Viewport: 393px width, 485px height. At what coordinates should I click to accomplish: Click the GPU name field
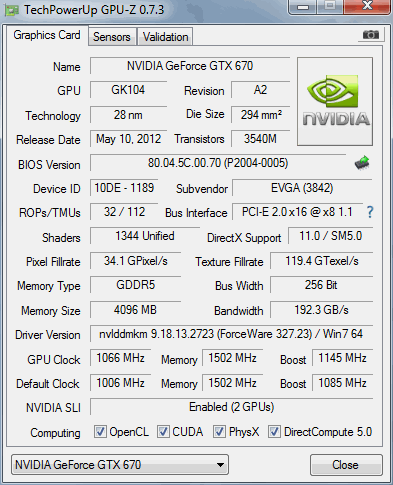click(190, 66)
